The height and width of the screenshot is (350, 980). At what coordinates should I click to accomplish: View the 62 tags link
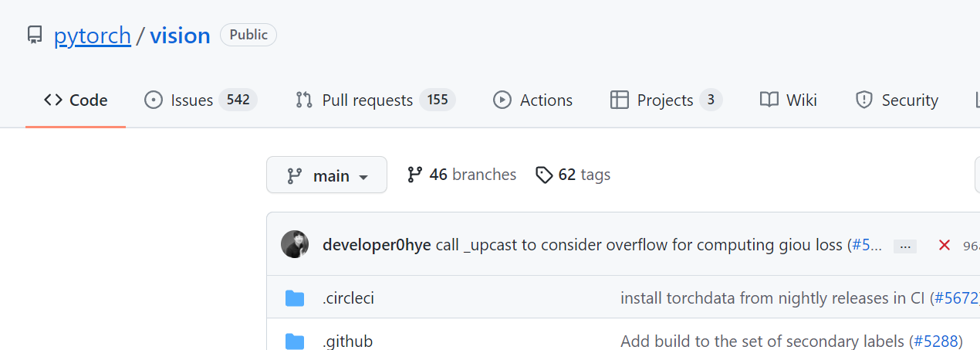click(573, 175)
